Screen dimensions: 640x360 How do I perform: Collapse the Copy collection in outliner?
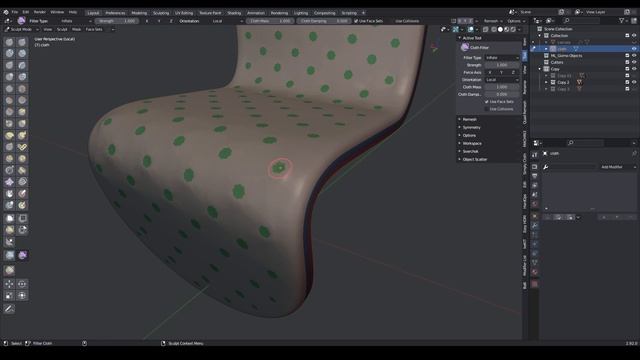(x=540, y=69)
